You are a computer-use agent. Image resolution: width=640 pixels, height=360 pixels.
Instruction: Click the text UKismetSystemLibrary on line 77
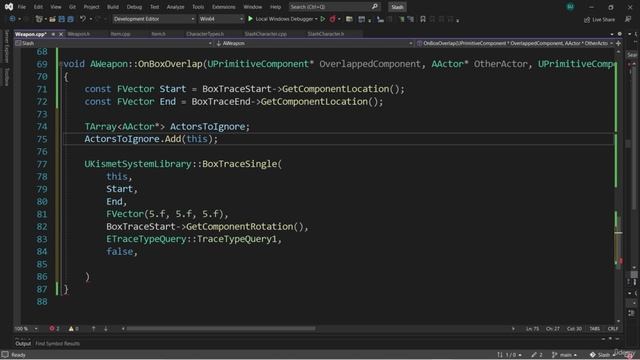(138, 164)
